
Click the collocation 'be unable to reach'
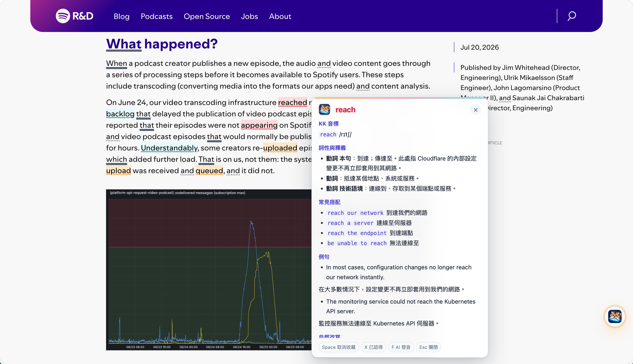click(x=357, y=243)
